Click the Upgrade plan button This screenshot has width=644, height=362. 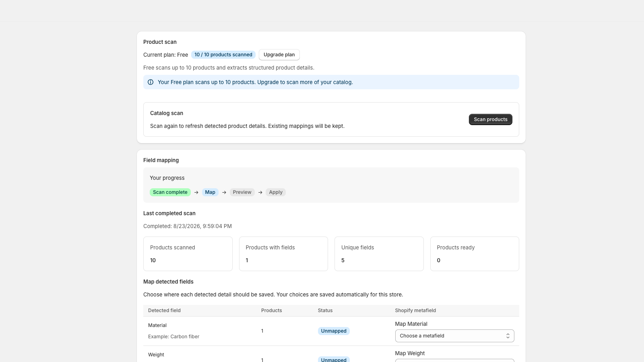[279, 55]
